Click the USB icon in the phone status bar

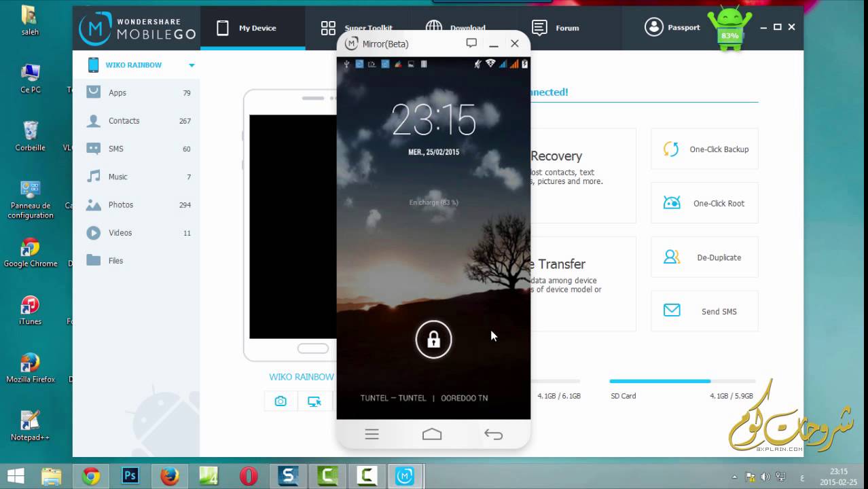346,64
